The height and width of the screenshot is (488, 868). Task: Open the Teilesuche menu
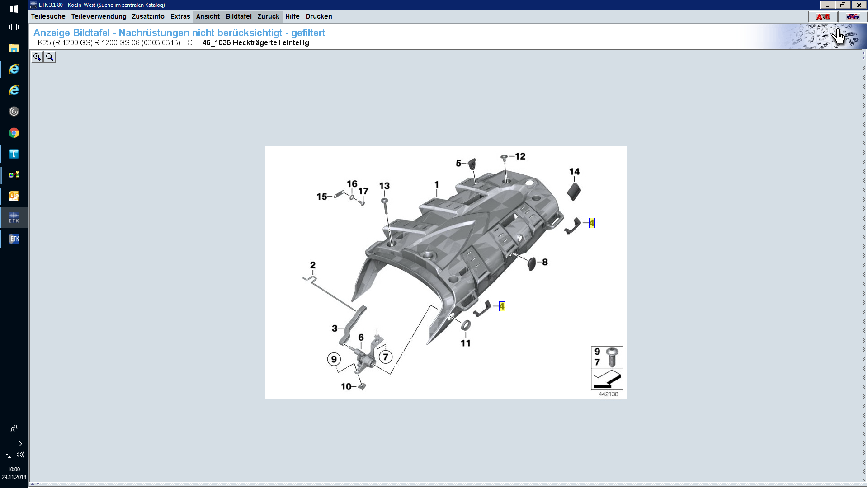48,16
